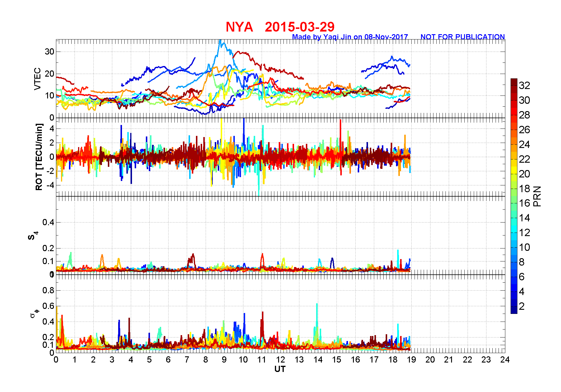
Task: Click the PRN colorbar label
Action: (x=537, y=196)
